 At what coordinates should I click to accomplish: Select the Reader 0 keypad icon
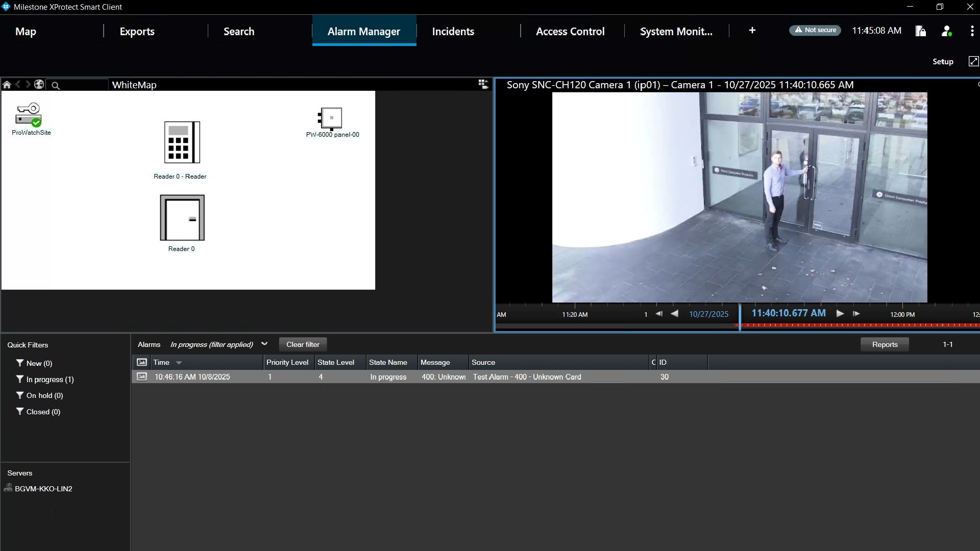click(x=181, y=142)
